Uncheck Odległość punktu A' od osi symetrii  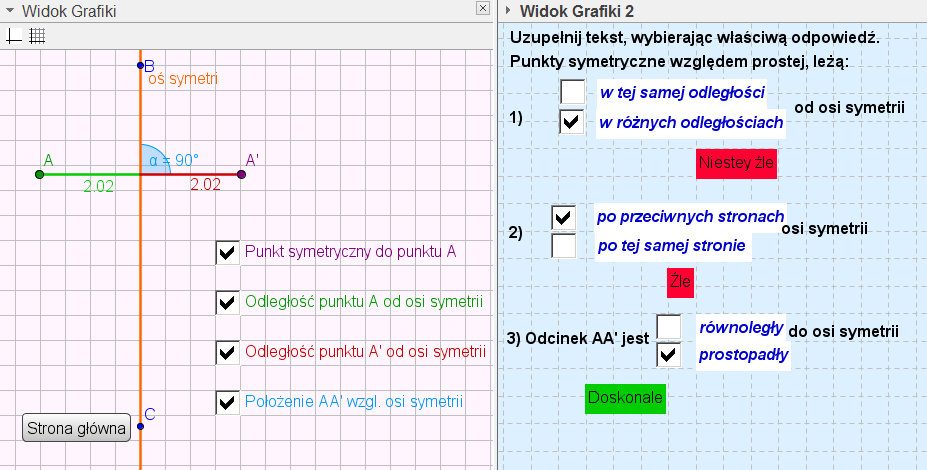[x=227, y=352]
